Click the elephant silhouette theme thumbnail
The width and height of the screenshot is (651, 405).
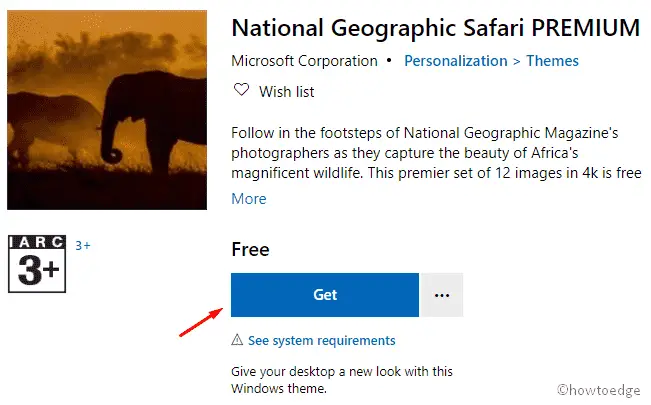coord(105,107)
